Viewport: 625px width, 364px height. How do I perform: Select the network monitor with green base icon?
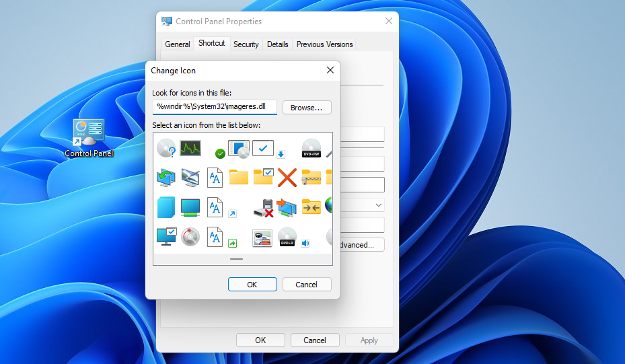190,208
